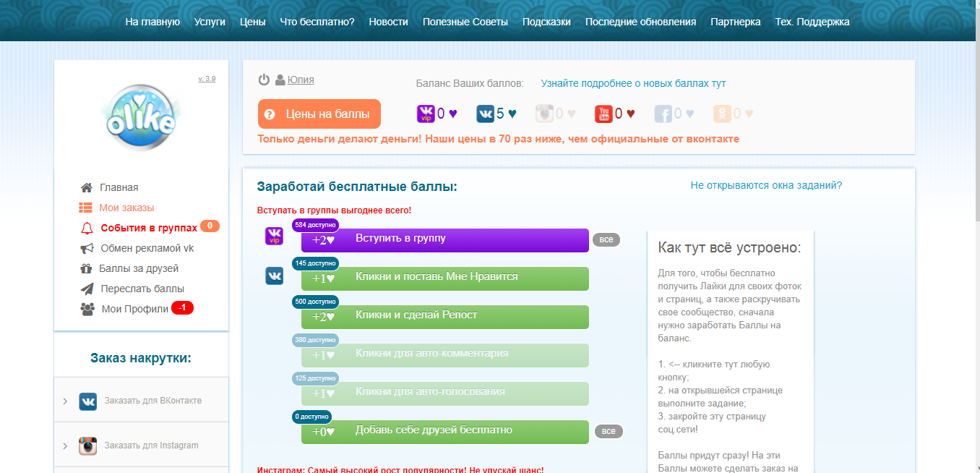Open Тех. Поддержка menu item
This screenshot has width=980, height=473.
[812, 22]
